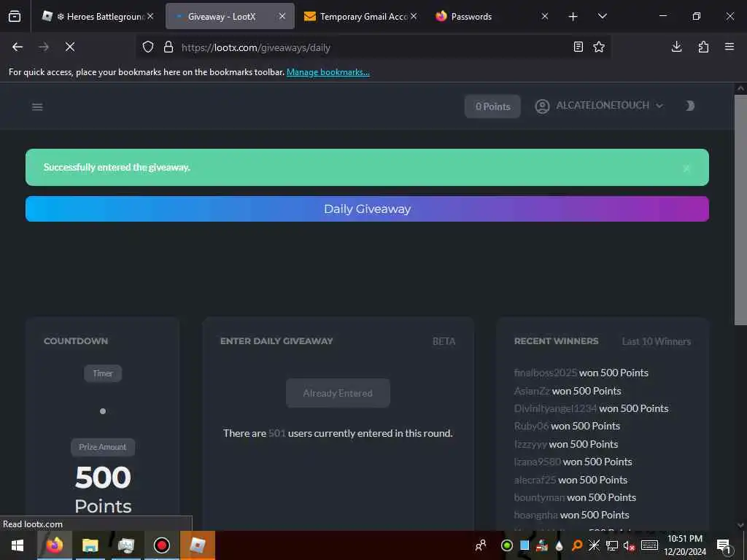Click the green circle tray icon
The height and width of the screenshot is (560, 747).
click(x=507, y=545)
